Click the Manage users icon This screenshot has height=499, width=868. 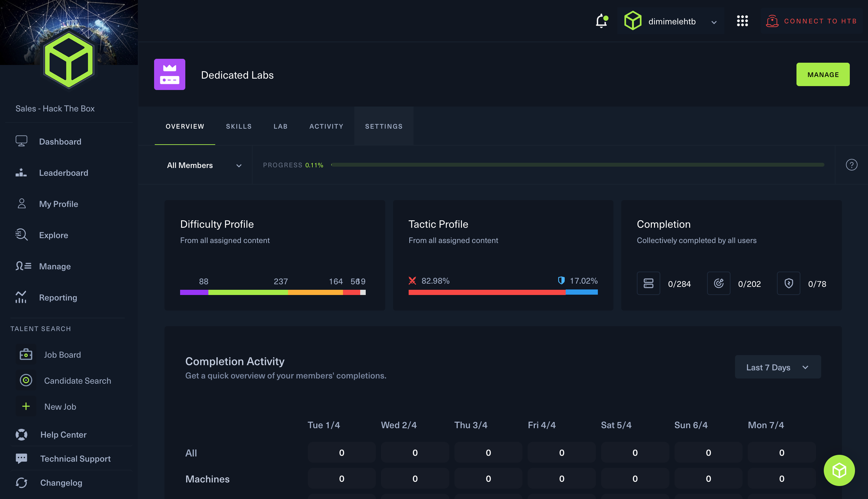pyautogui.click(x=23, y=266)
